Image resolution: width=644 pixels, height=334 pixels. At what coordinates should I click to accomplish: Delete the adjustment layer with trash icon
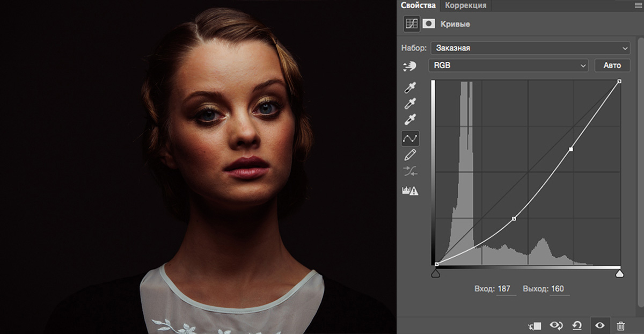(x=620, y=325)
